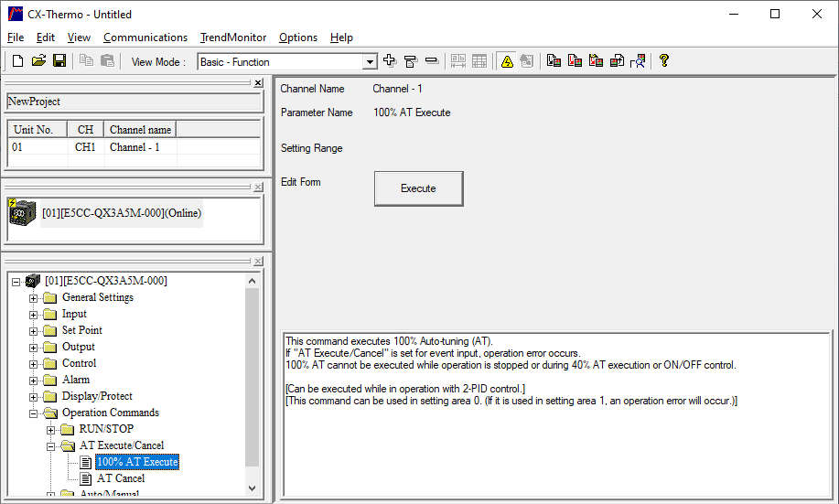This screenshot has height=504, width=839.
Task: Select the Alarm tree item
Action: pyautogui.click(x=75, y=380)
